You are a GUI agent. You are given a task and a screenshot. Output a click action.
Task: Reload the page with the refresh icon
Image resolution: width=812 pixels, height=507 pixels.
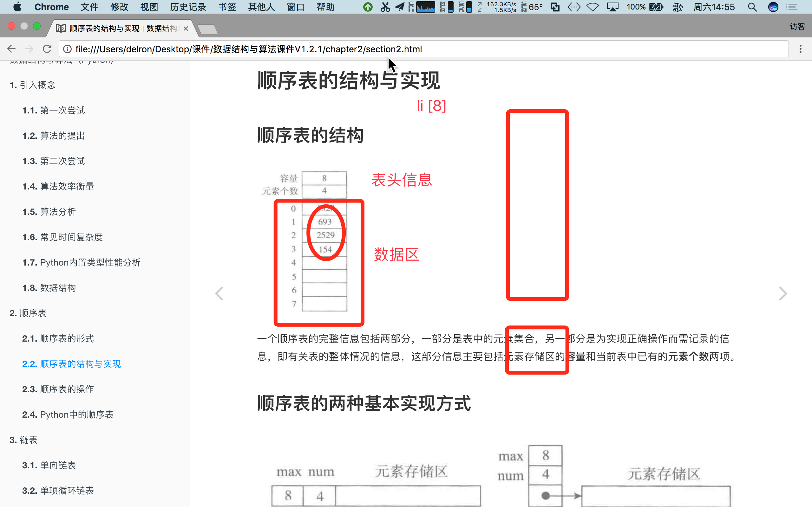[x=47, y=49]
